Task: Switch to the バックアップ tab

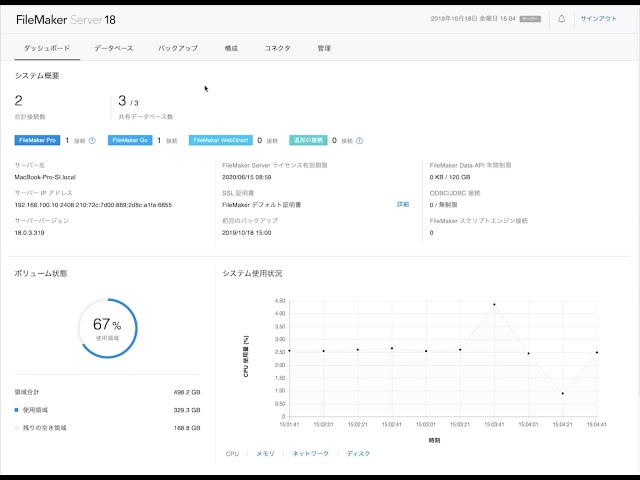Action: point(178,48)
